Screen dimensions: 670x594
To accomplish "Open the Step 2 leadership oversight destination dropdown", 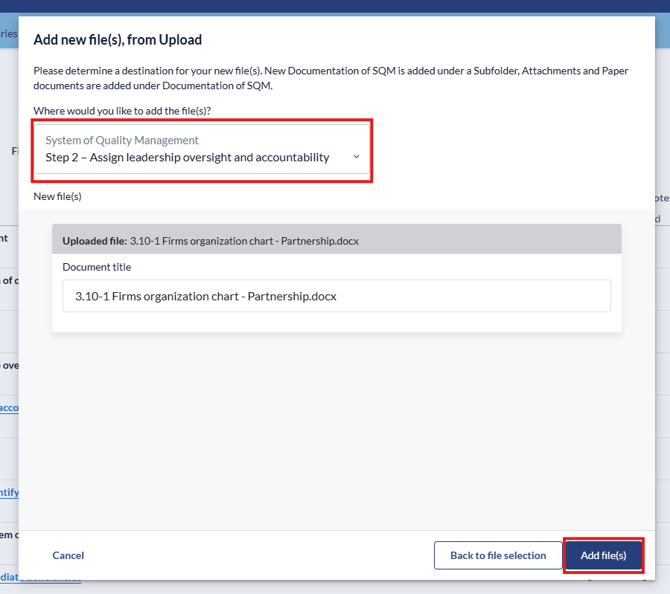I will pyautogui.click(x=200, y=157).
